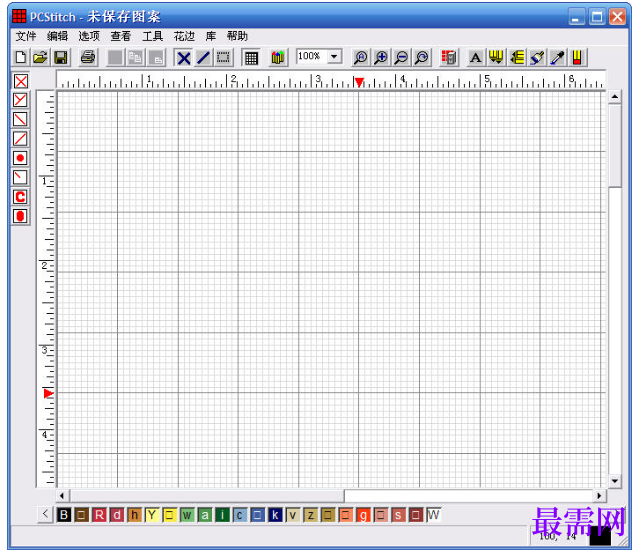This screenshot has width=644, height=553.
Task: Click the red marker on the vertical ruler
Action: (x=48, y=394)
